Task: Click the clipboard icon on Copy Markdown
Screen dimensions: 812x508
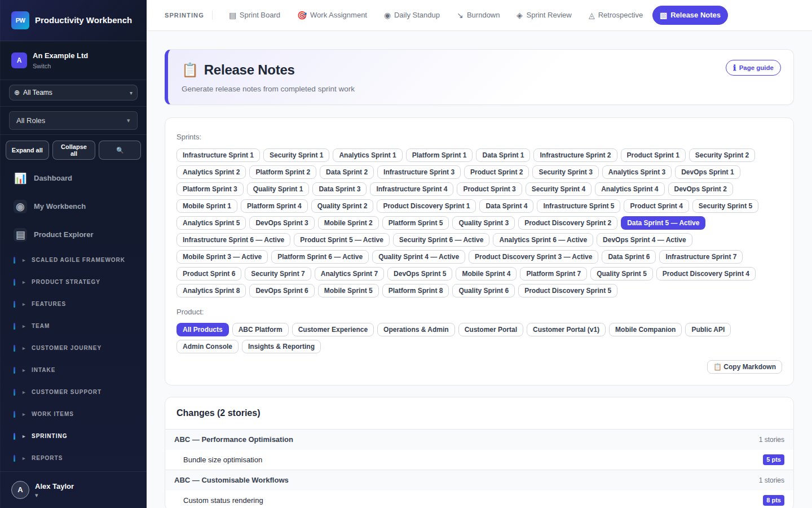Action: 717,367
